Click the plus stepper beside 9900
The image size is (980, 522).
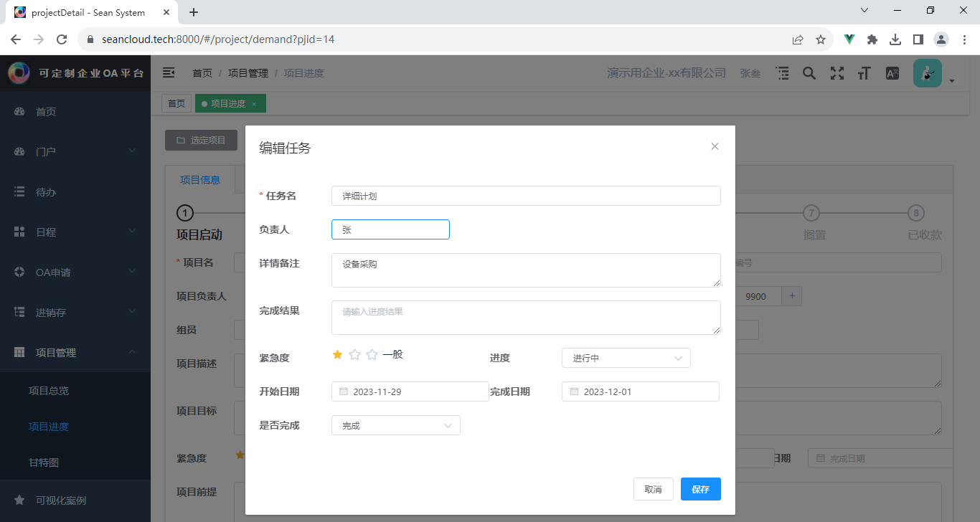[793, 296]
